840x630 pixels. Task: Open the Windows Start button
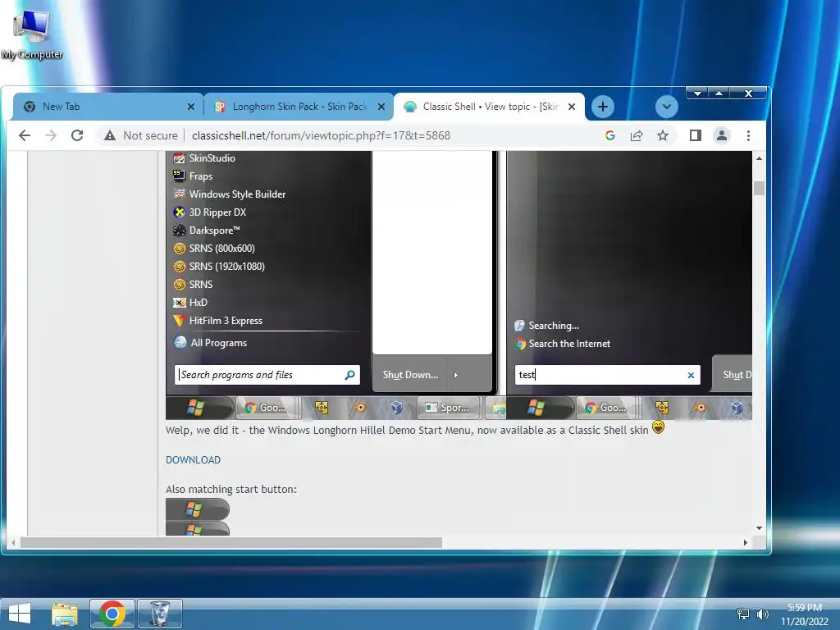[20, 614]
